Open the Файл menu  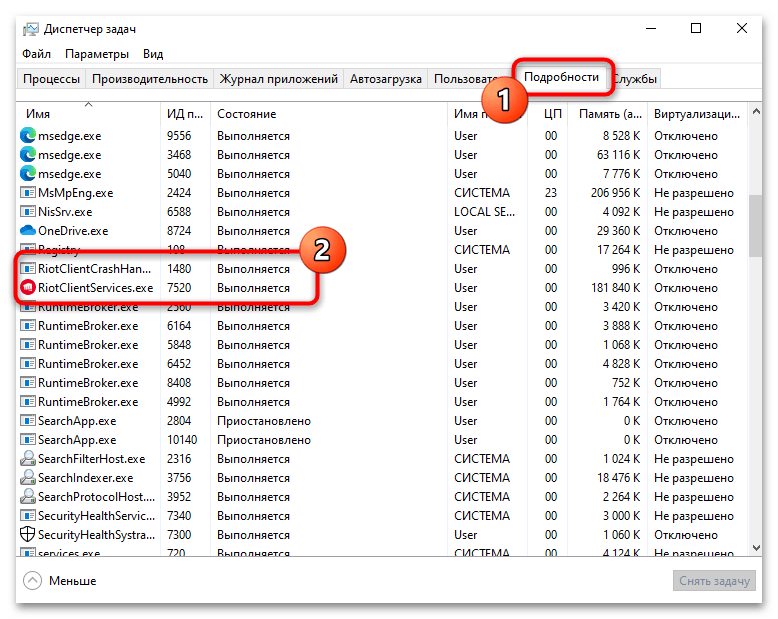coord(36,54)
